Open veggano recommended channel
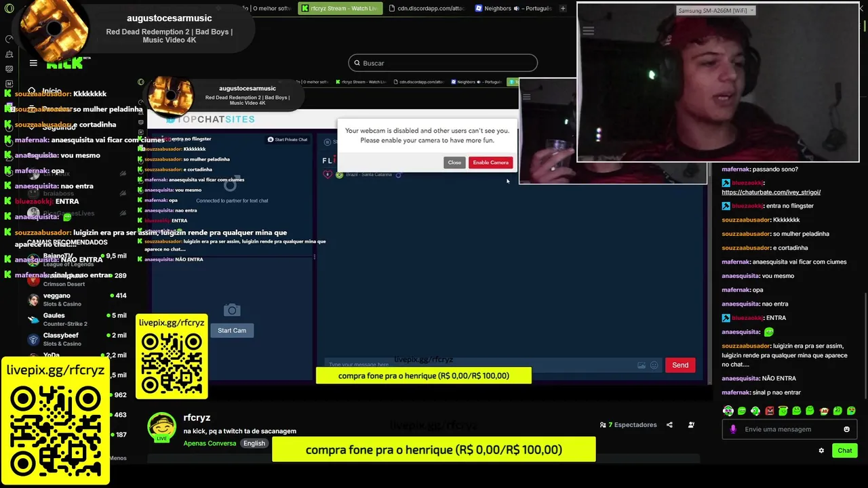Screen dimensions: 868x488 click(x=76, y=300)
